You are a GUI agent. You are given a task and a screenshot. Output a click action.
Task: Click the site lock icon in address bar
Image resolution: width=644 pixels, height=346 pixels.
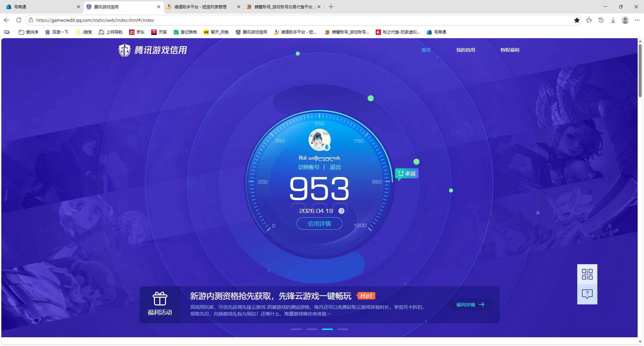point(31,20)
